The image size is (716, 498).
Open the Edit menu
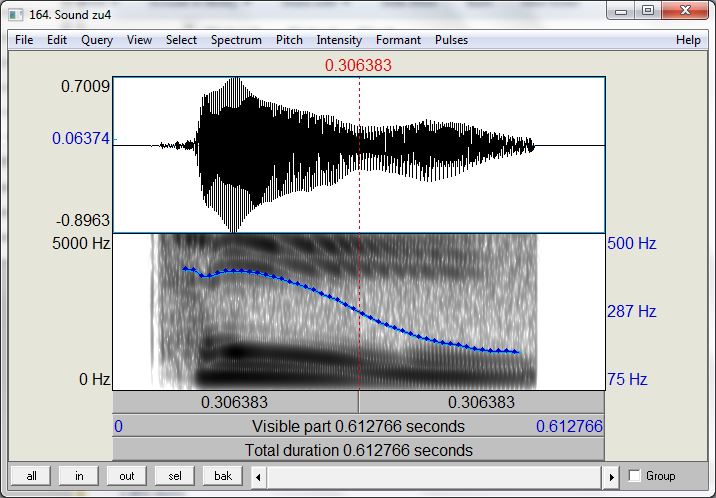tap(57, 40)
